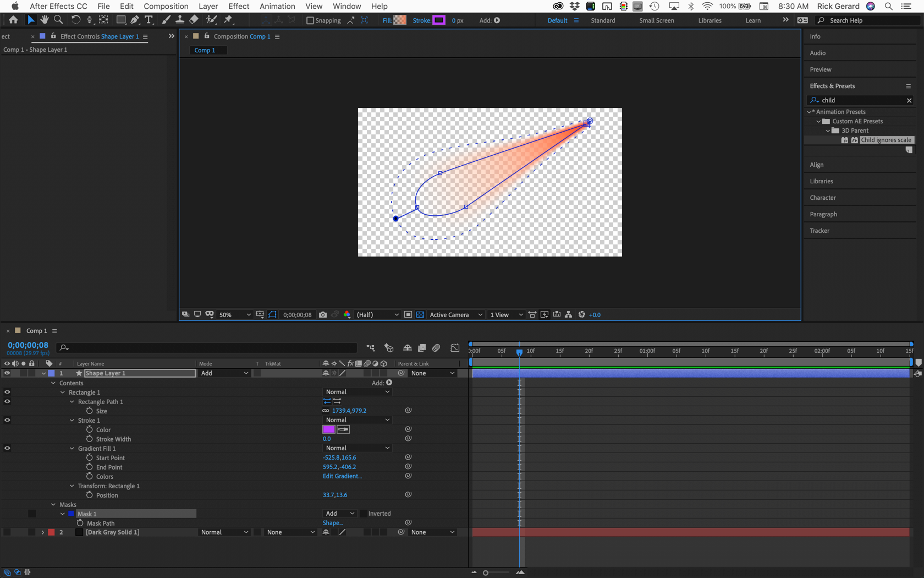Select the Rectangle shape tool

click(120, 20)
